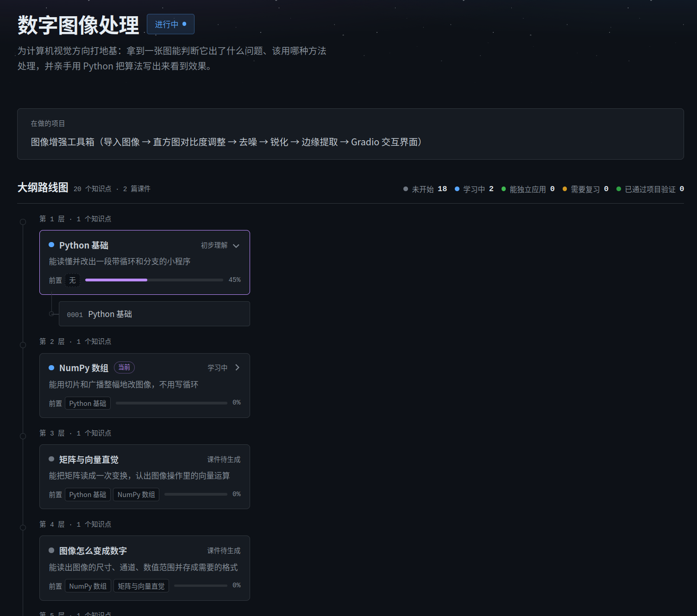The width and height of the screenshot is (697, 616).
Task: Click the 第 3 层 · 1 个知识点 label
Action: coord(75,433)
